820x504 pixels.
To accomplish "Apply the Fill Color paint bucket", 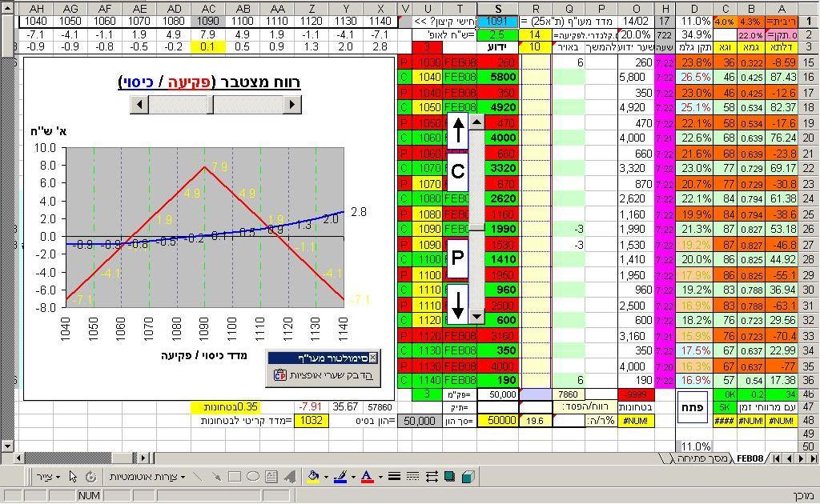I will (x=313, y=476).
